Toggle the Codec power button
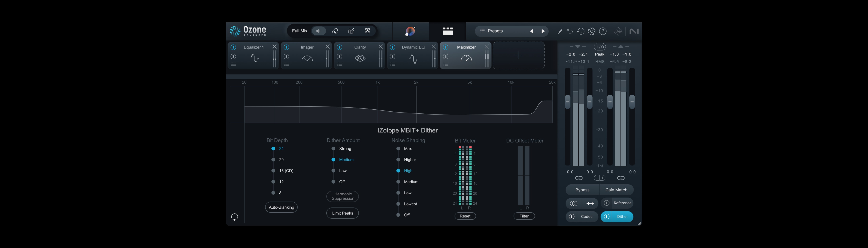This screenshot has height=248, width=868. pyautogui.click(x=571, y=217)
